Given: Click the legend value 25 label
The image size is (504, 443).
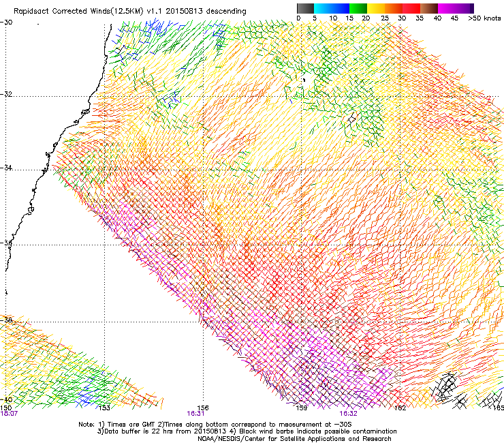Looking at the screenshot, I should [385, 18].
